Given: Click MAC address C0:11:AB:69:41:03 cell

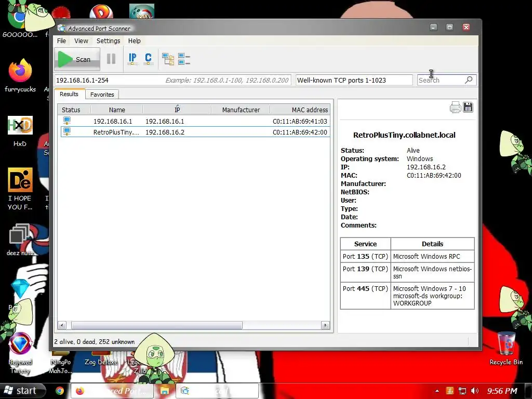Looking at the screenshot, I should tap(300, 121).
